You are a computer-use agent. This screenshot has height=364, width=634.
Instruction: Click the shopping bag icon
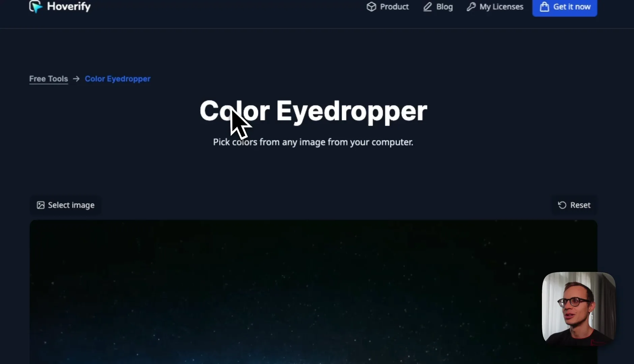click(x=544, y=7)
